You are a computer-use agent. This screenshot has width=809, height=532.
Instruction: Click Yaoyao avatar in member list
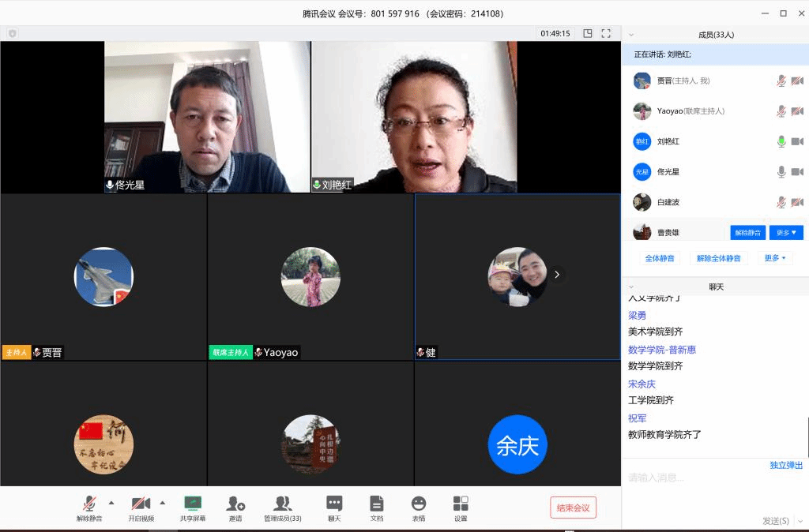642,111
